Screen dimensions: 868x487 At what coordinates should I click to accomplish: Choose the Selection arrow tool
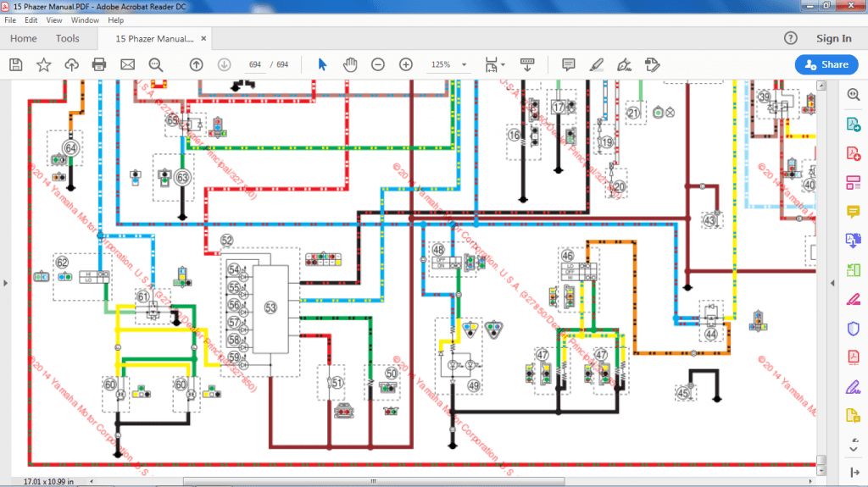[x=322, y=64]
